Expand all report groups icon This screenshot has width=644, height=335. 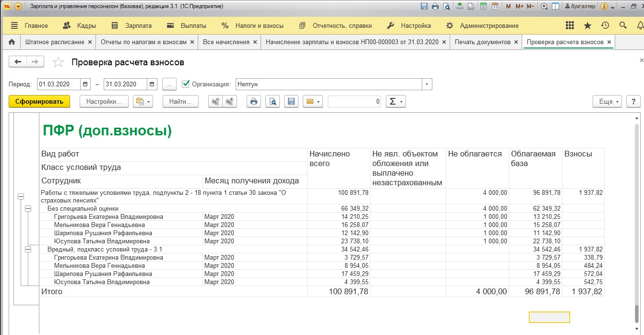click(230, 101)
